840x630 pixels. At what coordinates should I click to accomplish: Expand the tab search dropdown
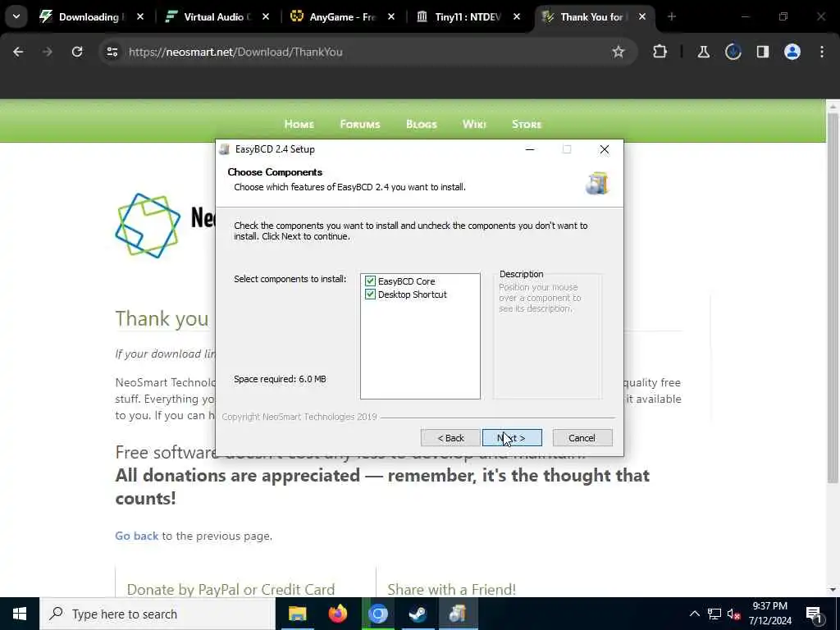click(x=16, y=16)
